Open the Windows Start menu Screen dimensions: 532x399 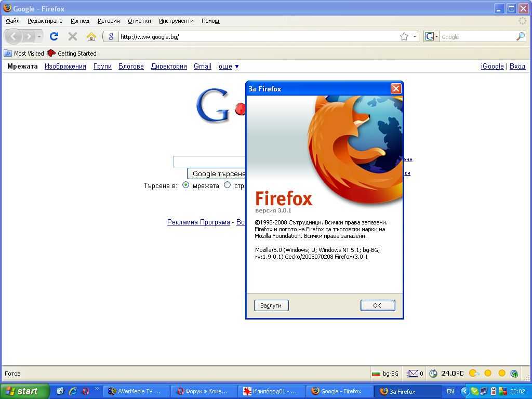[x=24, y=391]
